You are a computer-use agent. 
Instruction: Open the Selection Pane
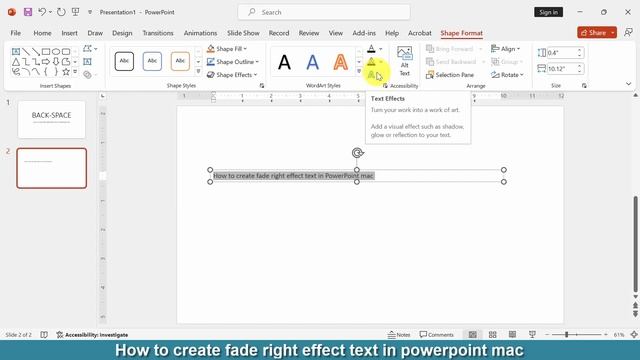[450, 75]
